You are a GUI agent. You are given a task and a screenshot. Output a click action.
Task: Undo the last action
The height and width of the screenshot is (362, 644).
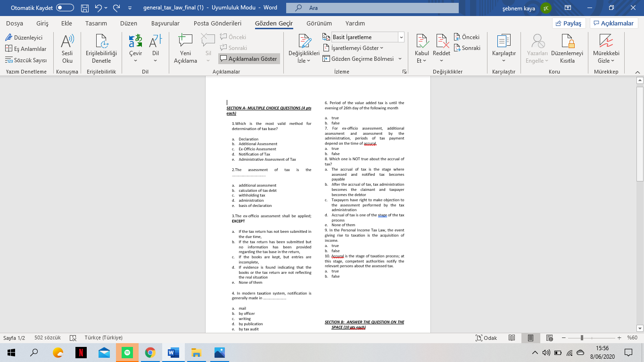point(98,8)
